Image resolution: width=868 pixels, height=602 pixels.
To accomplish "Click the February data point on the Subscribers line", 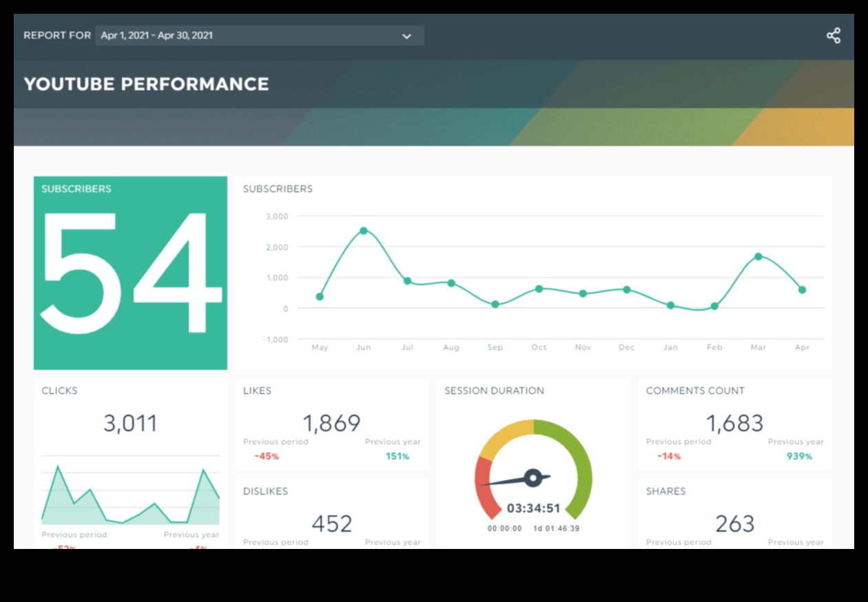I will pyautogui.click(x=714, y=307).
